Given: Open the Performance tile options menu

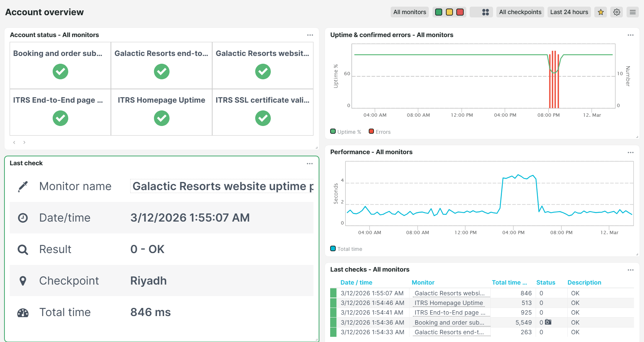Looking at the screenshot, I should click(631, 152).
